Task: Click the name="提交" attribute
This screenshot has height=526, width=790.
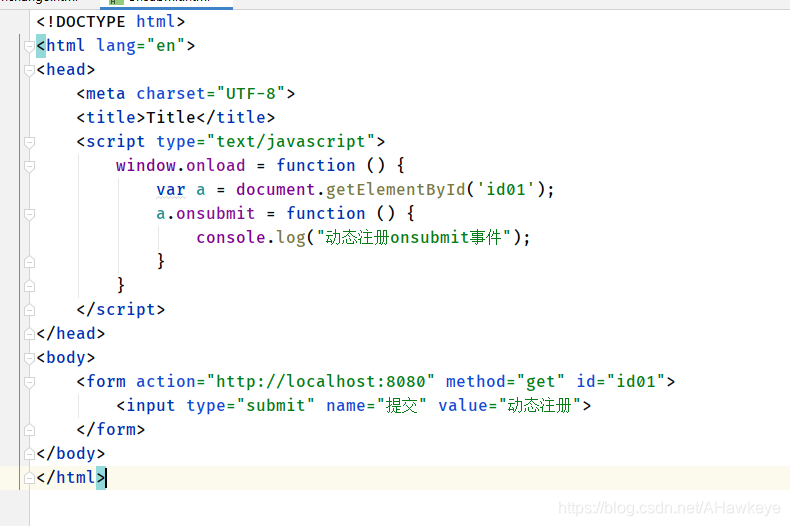Action: [376, 406]
